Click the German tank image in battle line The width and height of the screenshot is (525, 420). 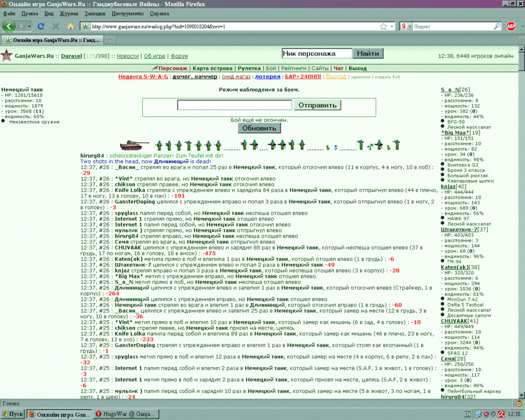click(134, 145)
